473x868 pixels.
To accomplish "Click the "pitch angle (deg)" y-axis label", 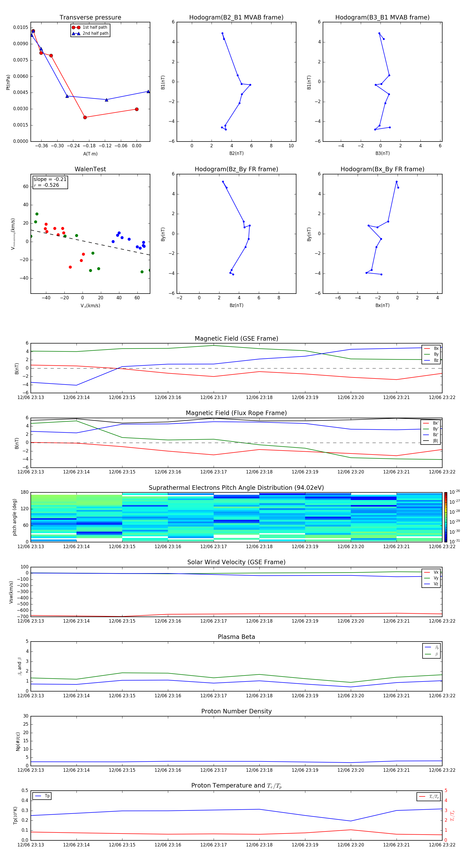I will coord(14,517).
